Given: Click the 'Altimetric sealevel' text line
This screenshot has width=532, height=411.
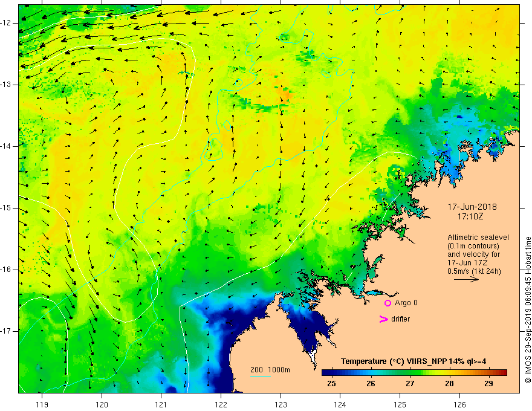Looking at the screenshot, I should point(478,238).
